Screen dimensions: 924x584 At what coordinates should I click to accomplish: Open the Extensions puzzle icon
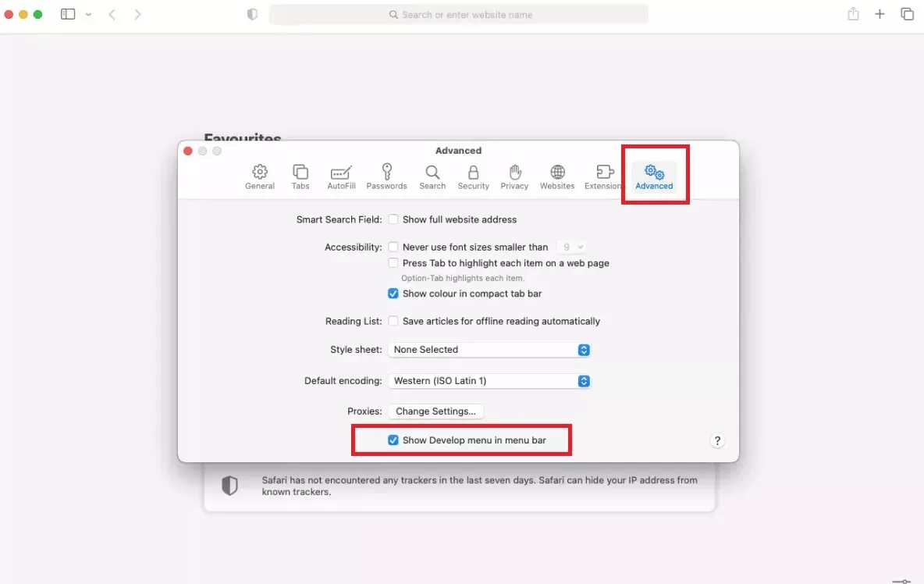(x=604, y=176)
